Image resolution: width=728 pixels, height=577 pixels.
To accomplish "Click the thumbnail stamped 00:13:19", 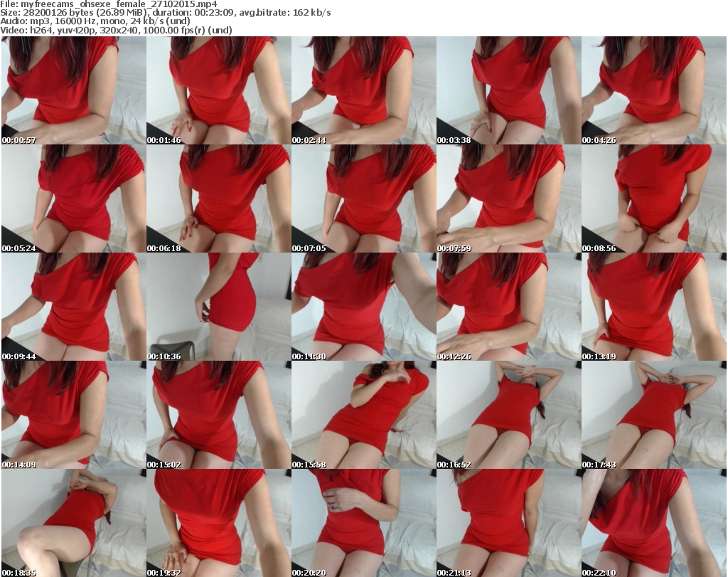I will (654, 307).
